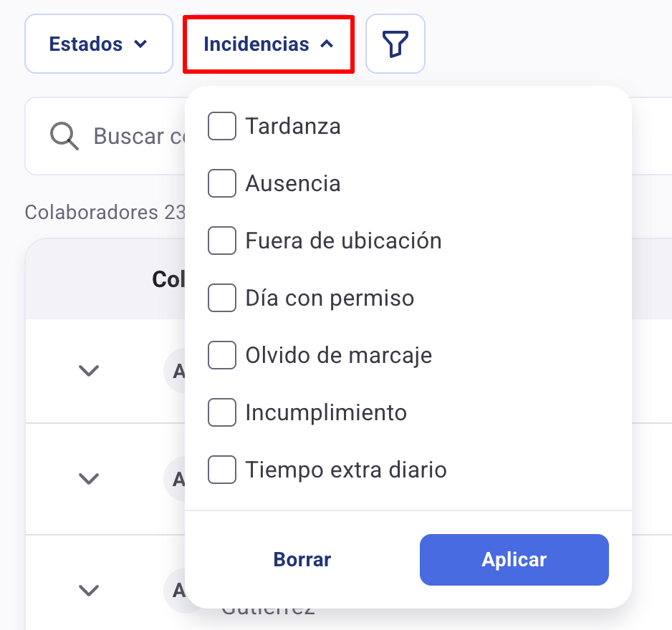This screenshot has height=630, width=672.
Task: Click the Borrar button
Action: point(302,560)
